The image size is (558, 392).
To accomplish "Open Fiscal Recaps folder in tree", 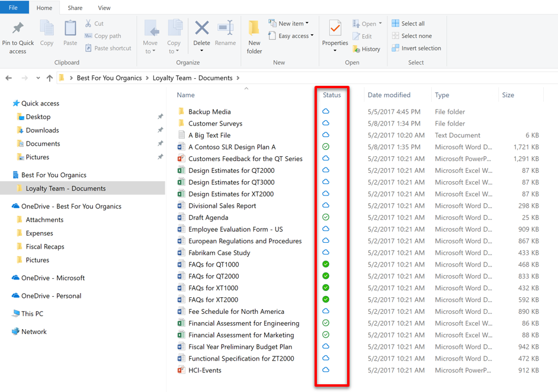I will tap(41, 246).
